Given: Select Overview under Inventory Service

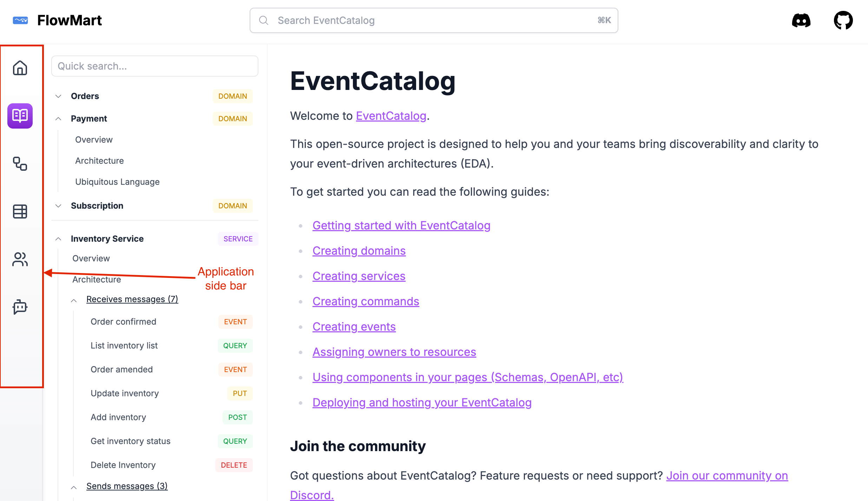Looking at the screenshot, I should pyautogui.click(x=91, y=258).
